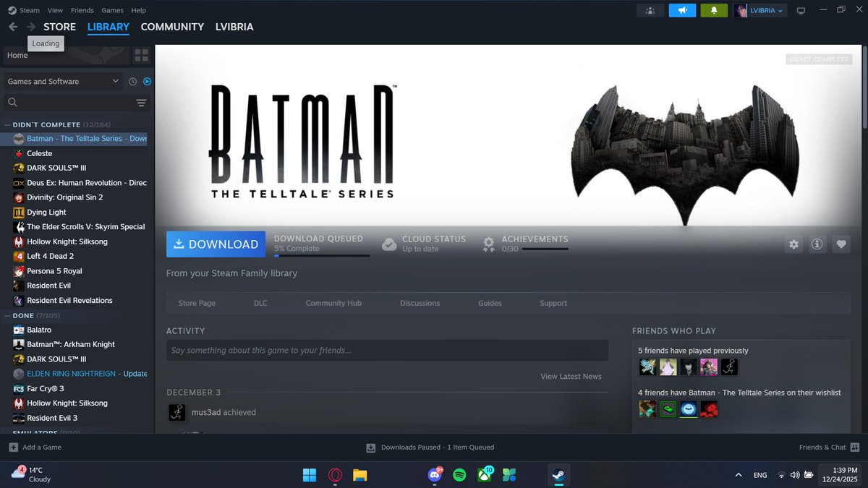Open the Store Page link
Screen dimensions: 868x488
[x=197, y=303]
